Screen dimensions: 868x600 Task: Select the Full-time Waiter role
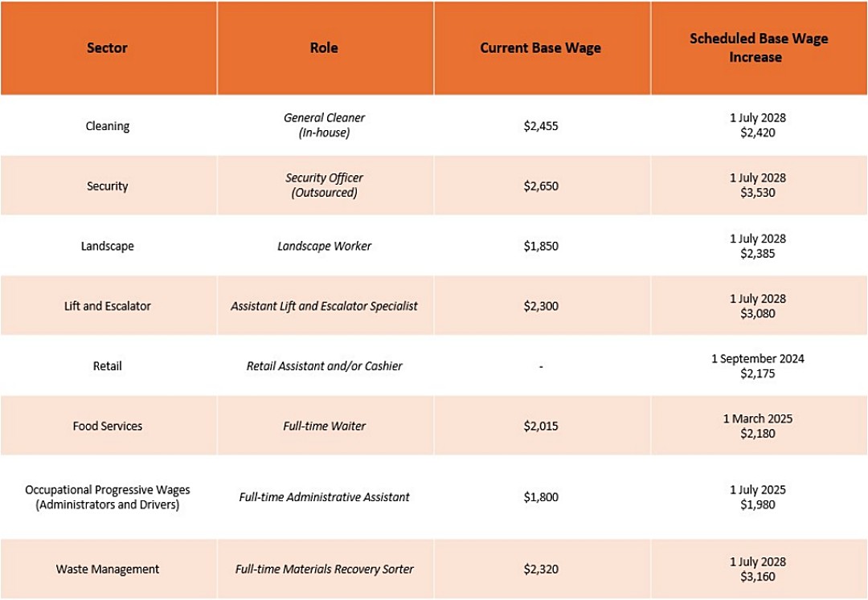(325, 426)
